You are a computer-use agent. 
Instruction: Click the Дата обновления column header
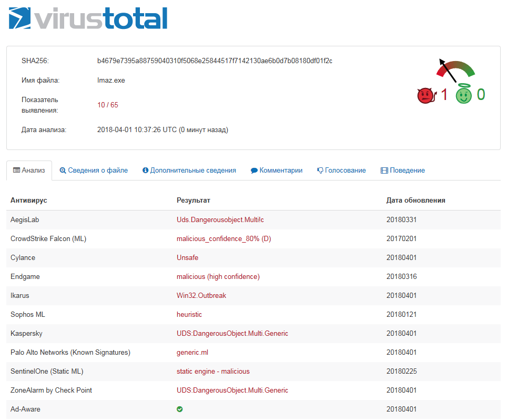click(415, 201)
